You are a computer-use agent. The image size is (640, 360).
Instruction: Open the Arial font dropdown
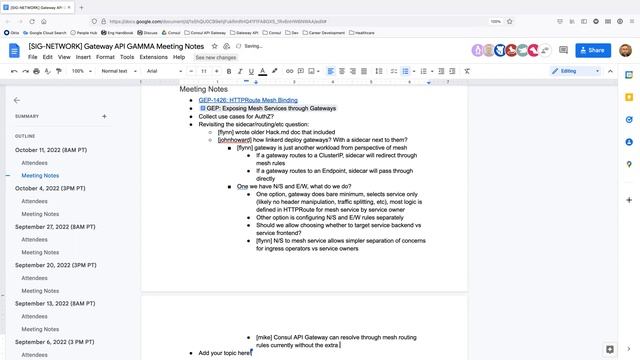tap(164, 71)
